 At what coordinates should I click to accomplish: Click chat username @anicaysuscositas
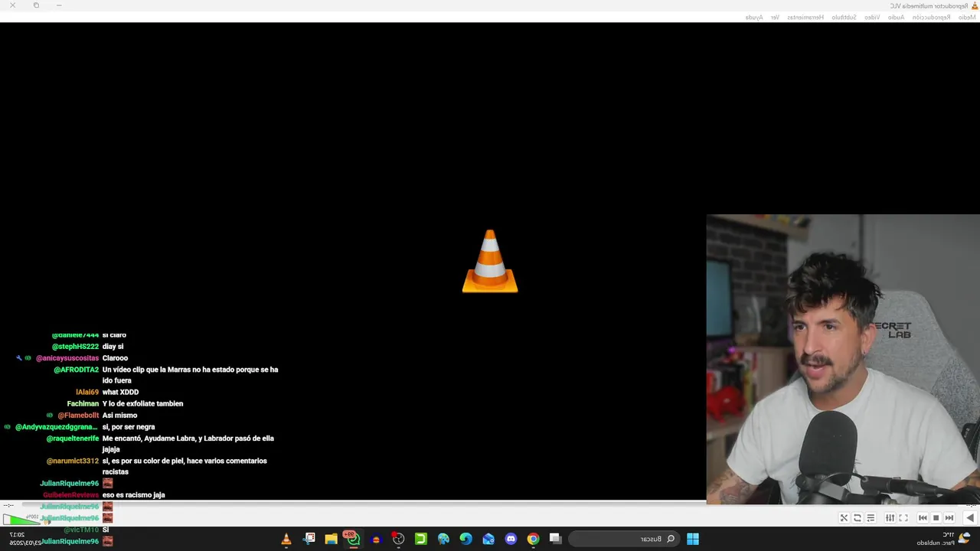[x=67, y=358]
